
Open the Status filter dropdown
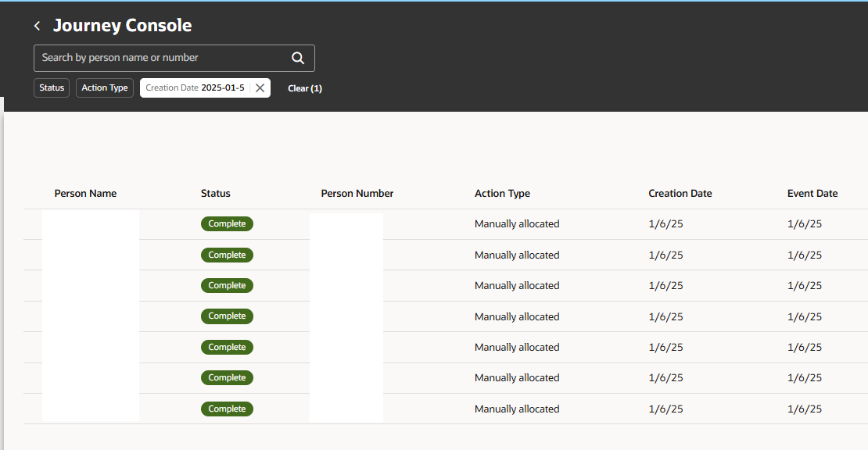click(51, 87)
